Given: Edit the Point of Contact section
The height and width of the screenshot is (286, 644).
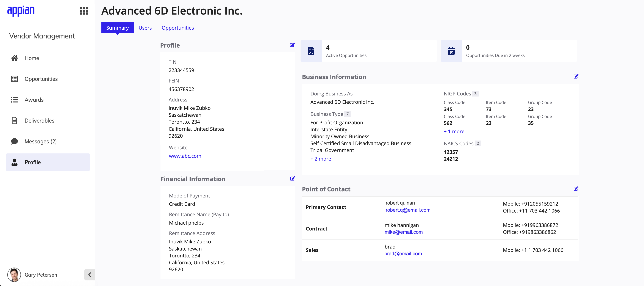Looking at the screenshot, I should click(576, 189).
